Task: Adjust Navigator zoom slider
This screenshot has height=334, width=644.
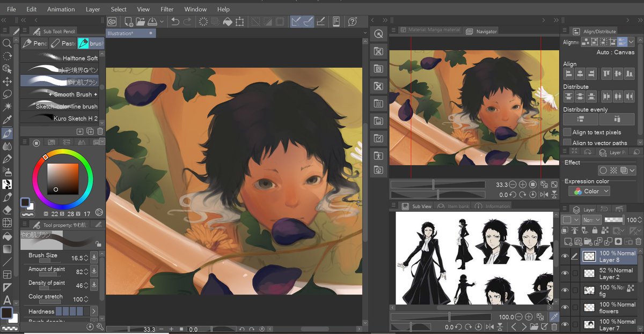Action: click(438, 184)
